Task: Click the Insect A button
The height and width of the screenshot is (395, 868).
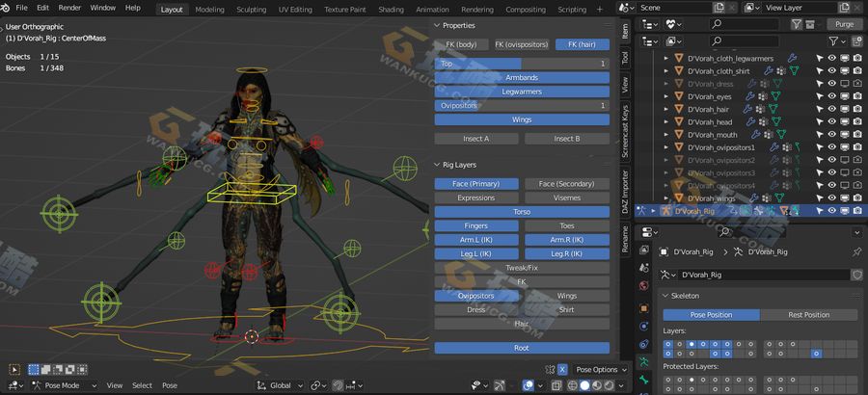Action: click(x=476, y=139)
